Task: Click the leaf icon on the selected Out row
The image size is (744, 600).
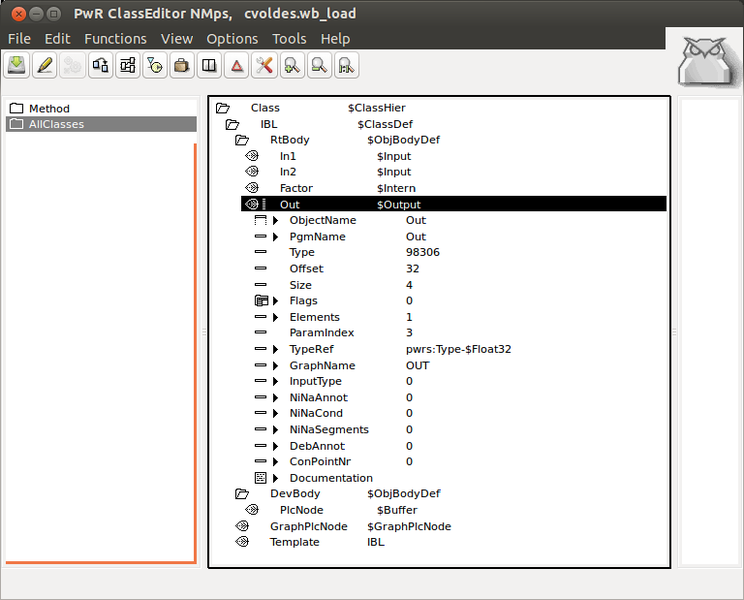Action: [x=252, y=204]
